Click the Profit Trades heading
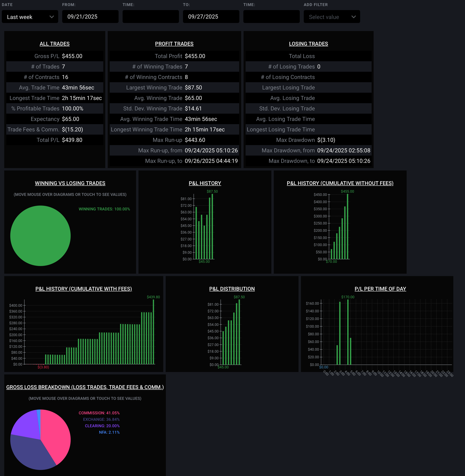This screenshot has height=476, width=465. [x=174, y=44]
